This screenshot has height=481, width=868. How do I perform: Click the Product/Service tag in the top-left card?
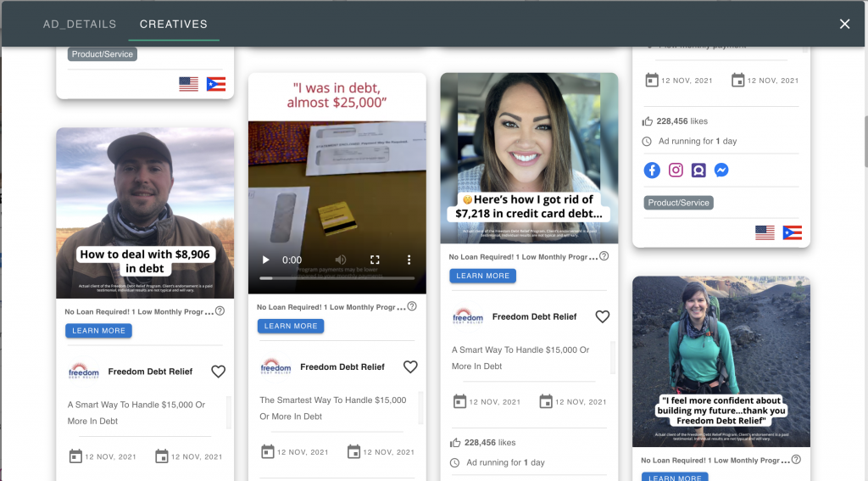[x=103, y=54]
